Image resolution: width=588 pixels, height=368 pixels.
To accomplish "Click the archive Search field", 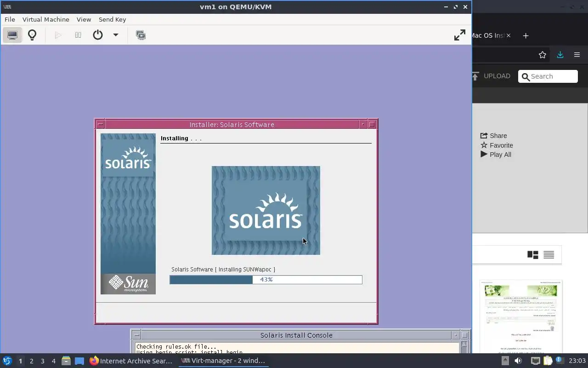I will tap(548, 76).
